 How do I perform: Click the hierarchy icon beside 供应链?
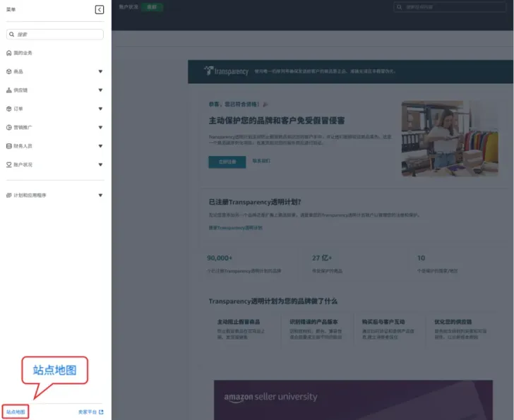point(9,90)
